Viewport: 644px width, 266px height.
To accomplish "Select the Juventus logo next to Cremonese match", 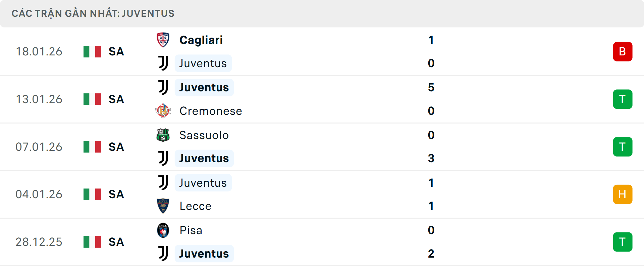I will coord(163,87).
